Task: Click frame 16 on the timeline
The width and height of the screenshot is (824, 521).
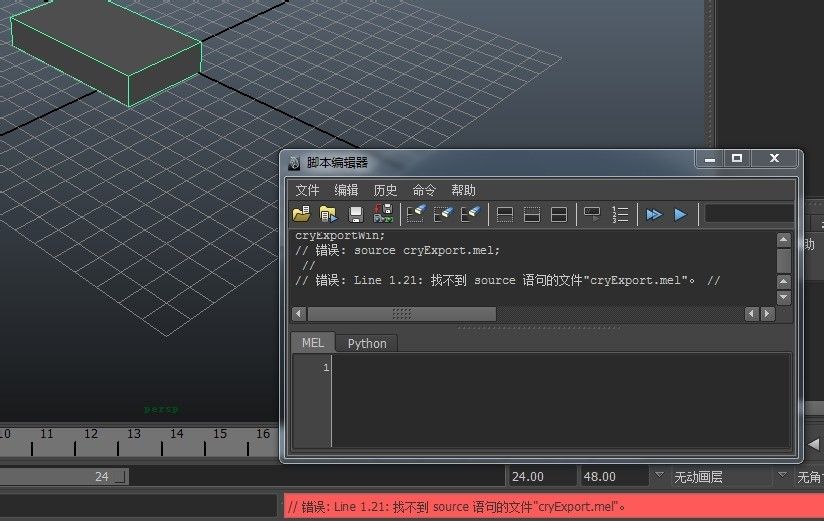Action: pyautogui.click(x=263, y=434)
